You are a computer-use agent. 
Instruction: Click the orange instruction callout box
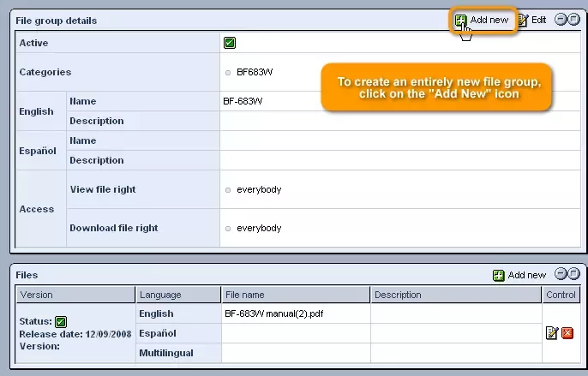click(x=439, y=87)
